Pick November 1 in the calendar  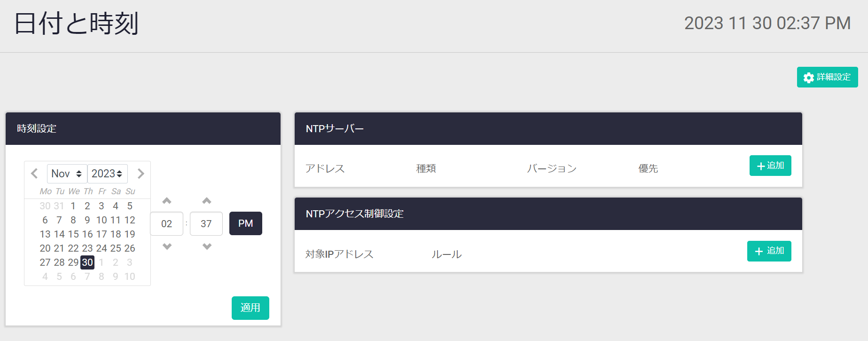73,206
